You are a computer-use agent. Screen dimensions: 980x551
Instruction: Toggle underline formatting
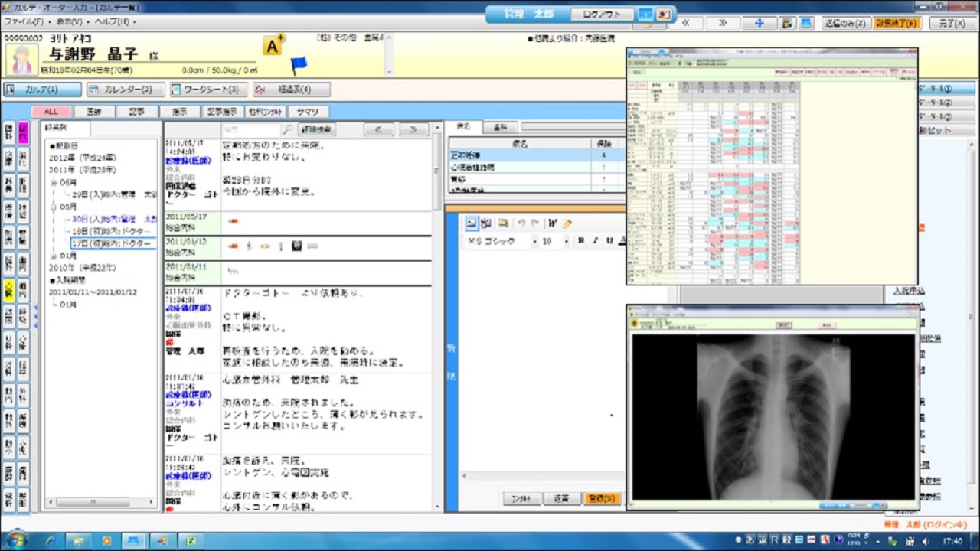pos(609,241)
